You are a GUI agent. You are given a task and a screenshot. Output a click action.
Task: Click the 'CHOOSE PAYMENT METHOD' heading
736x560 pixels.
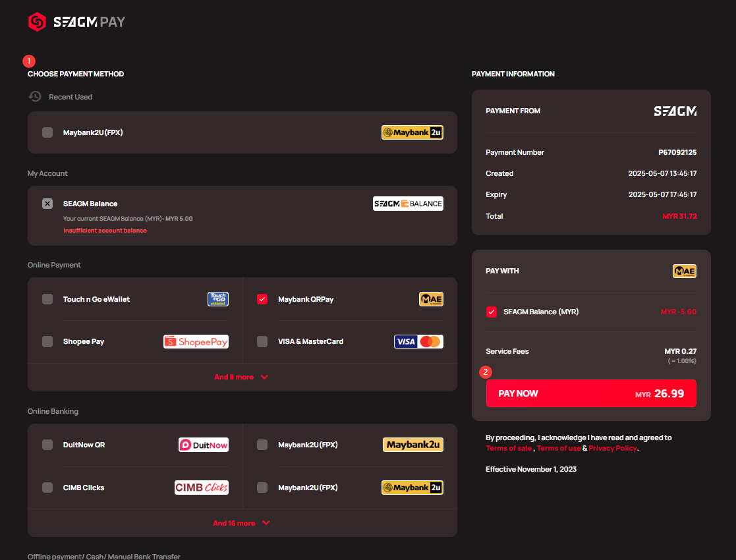click(76, 74)
